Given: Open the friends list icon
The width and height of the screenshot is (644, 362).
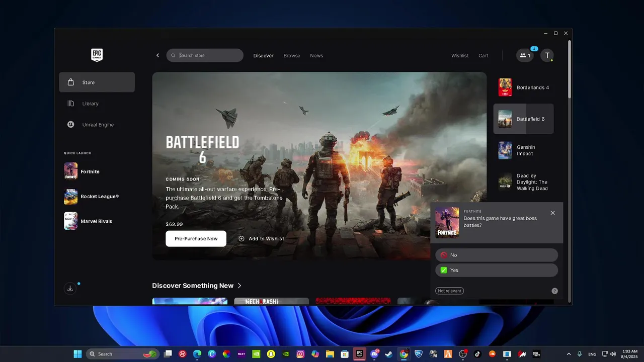Looking at the screenshot, I should [525, 55].
